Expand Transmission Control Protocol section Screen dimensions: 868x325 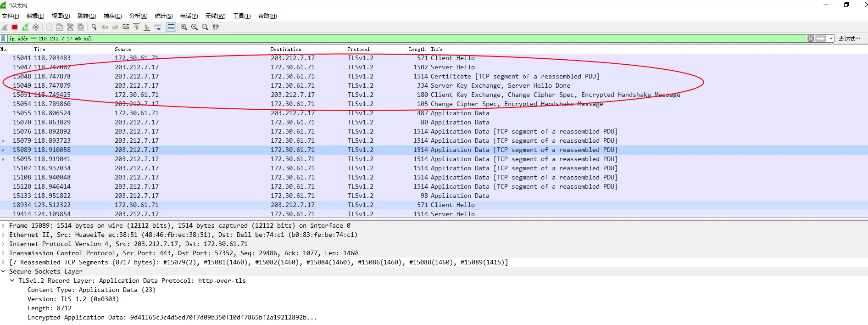(x=3, y=253)
